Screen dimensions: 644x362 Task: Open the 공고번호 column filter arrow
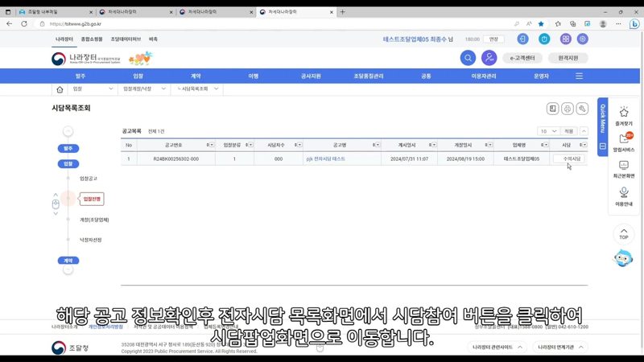(x=212, y=145)
